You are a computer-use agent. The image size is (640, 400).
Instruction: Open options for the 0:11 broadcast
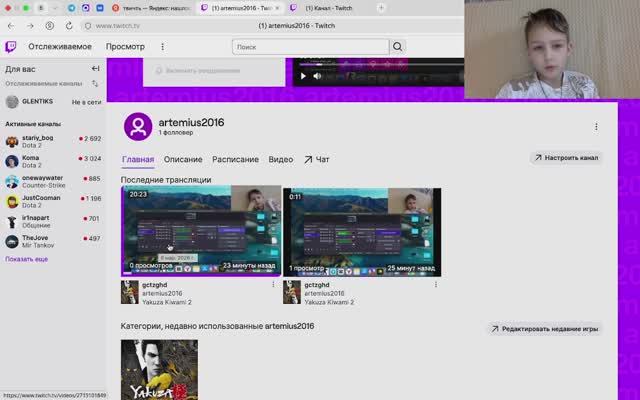436,284
